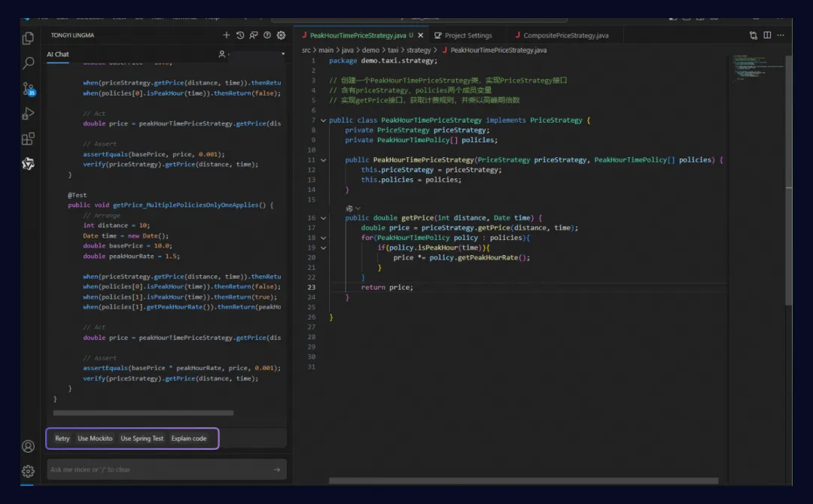Click the Use Mockito button

[95, 439]
